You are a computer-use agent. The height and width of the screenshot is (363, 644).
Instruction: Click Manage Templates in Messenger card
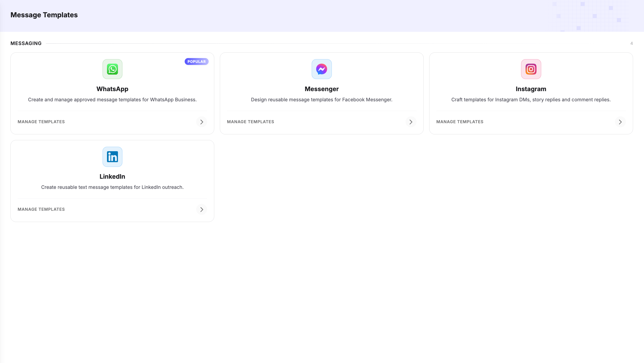(250, 122)
